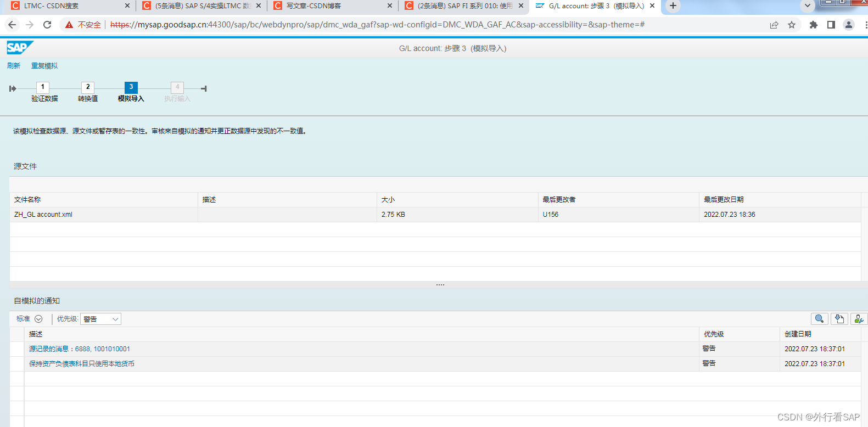The image size is (868, 427).
Task: Open the browser profile avatar
Action: [849, 25]
